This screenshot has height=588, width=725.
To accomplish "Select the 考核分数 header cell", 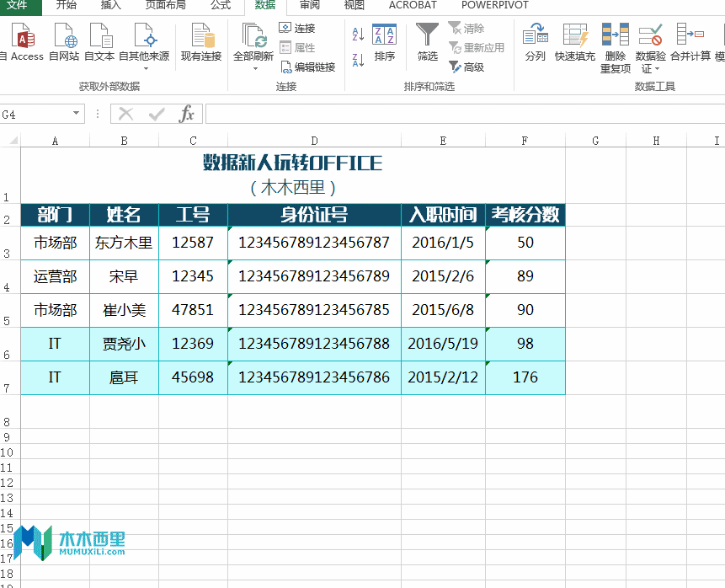I will (x=525, y=215).
